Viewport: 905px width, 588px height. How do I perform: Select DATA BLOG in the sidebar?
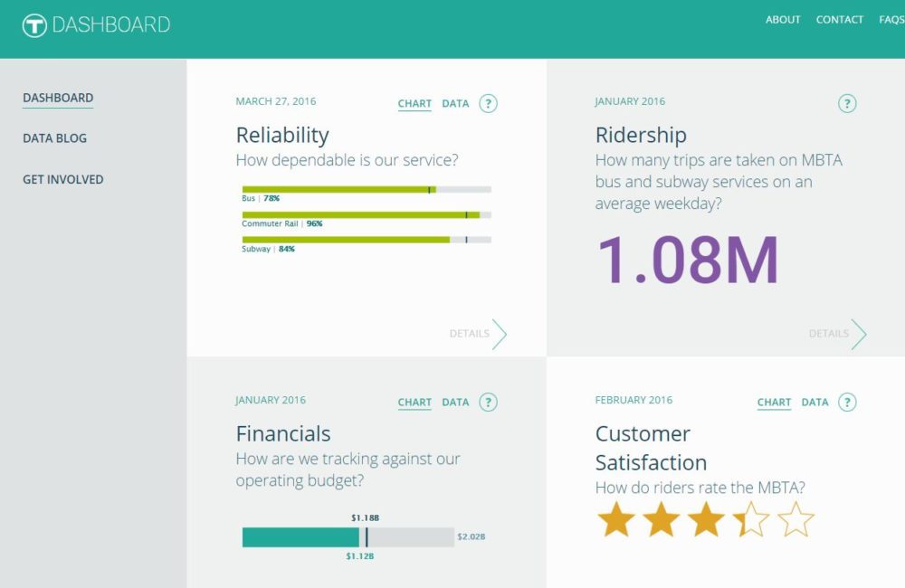pos(54,138)
